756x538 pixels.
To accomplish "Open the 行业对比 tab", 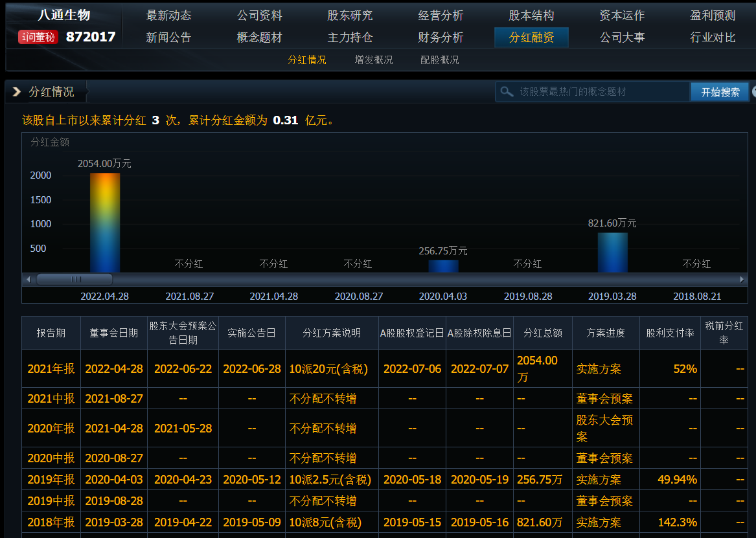I will [713, 37].
